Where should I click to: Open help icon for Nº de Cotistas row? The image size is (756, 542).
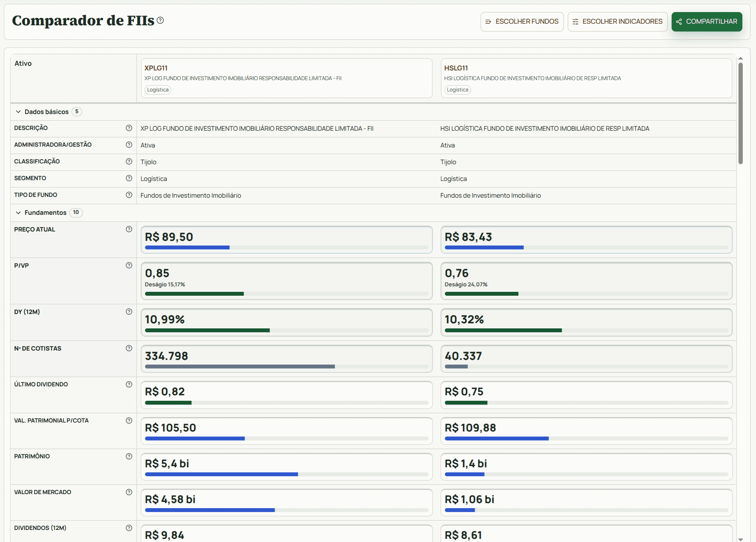pos(129,348)
